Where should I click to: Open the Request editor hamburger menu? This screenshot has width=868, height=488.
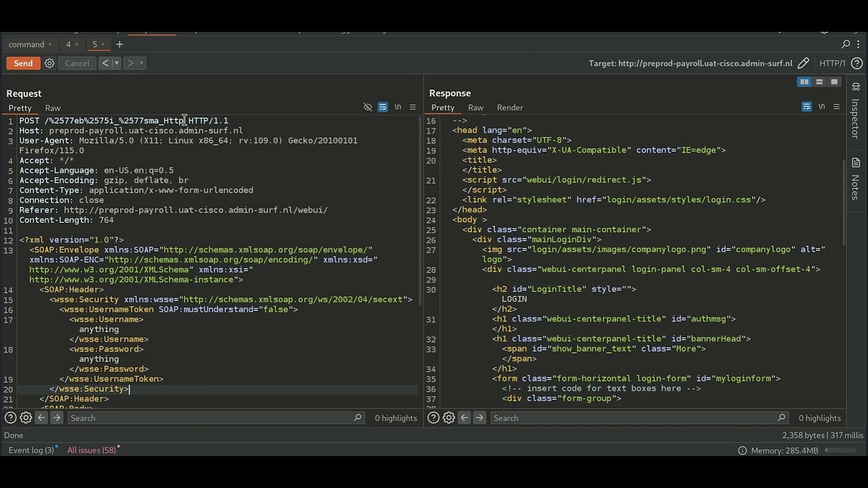[412, 107]
